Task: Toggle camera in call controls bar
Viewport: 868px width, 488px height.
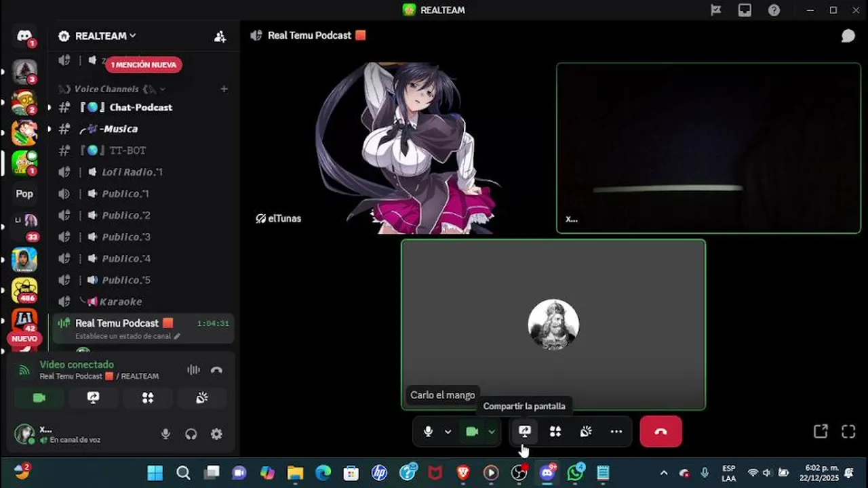Action: pyautogui.click(x=472, y=432)
